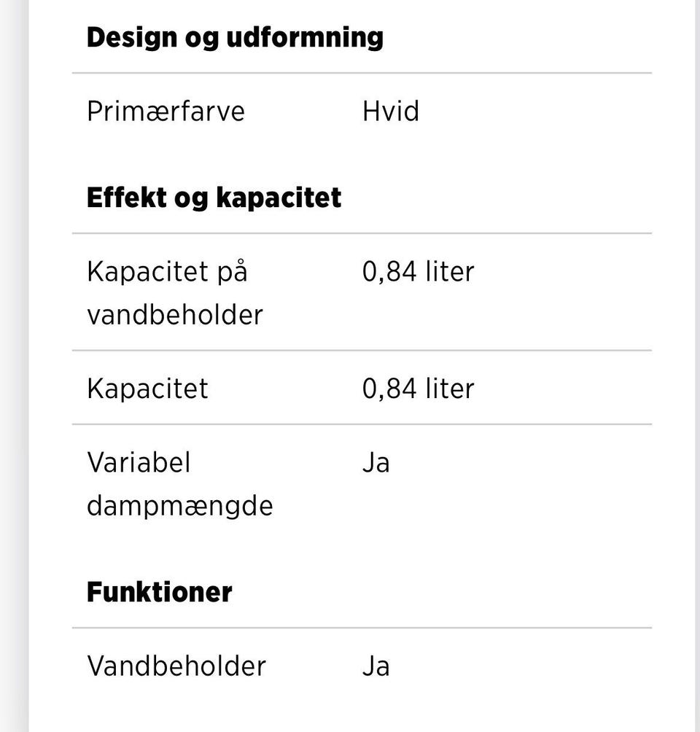Click the Hvid color value
Image resolution: width=700 pixels, height=732 pixels.
pyautogui.click(x=391, y=112)
